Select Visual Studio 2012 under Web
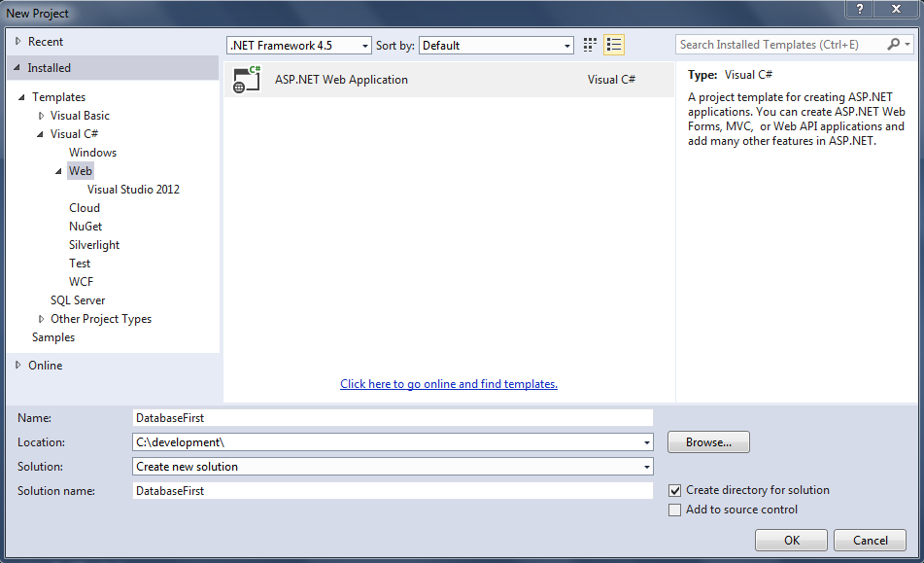Viewport: 924px width, 563px height. (x=133, y=190)
